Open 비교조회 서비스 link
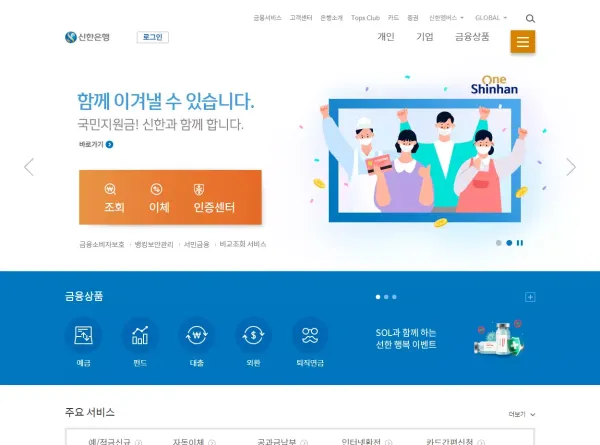The width and height of the screenshot is (600, 445). coord(243,244)
